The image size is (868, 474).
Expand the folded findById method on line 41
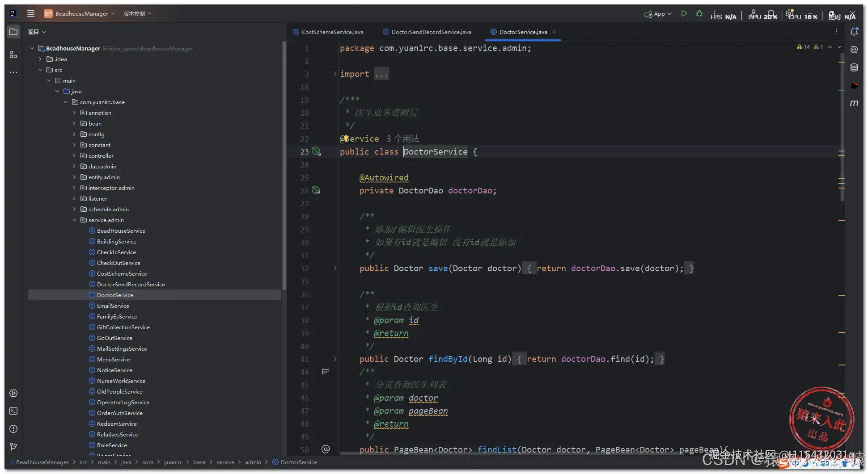(x=334, y=359)
